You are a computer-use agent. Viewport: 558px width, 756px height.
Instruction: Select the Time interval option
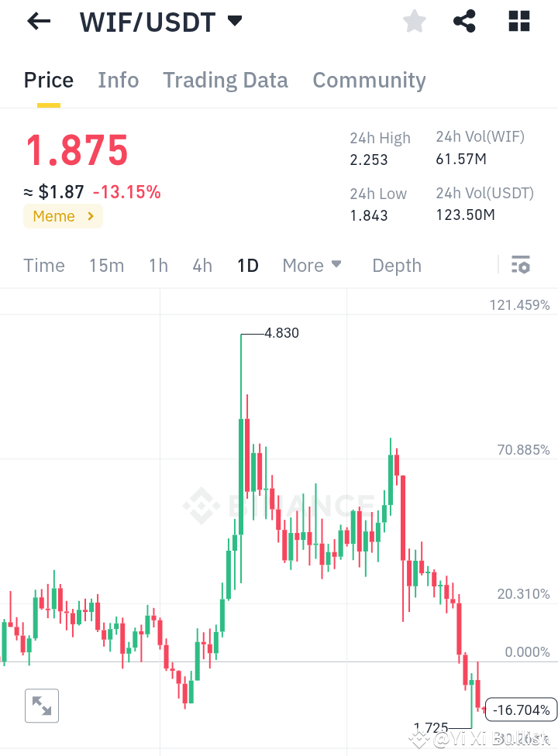[x=43, y=265]
